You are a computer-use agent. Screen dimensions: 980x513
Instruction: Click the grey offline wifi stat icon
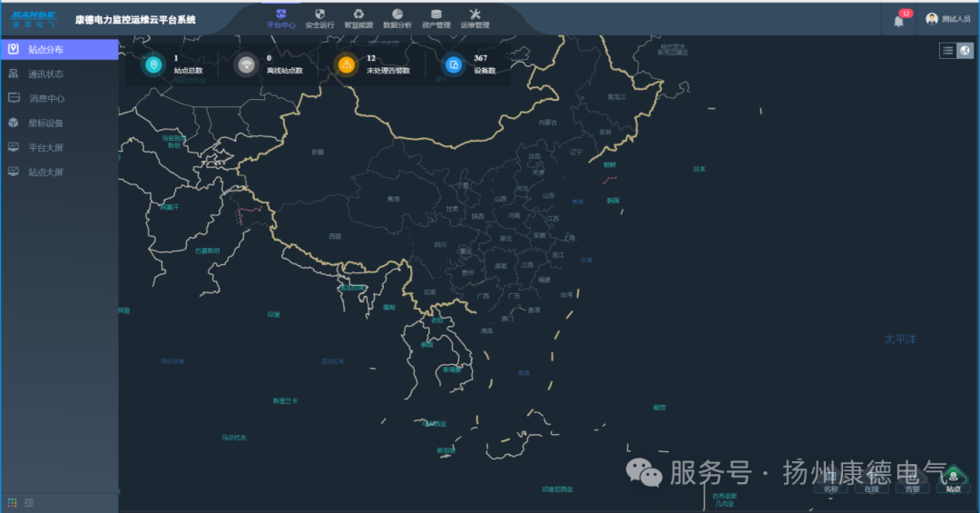(247, 64)
